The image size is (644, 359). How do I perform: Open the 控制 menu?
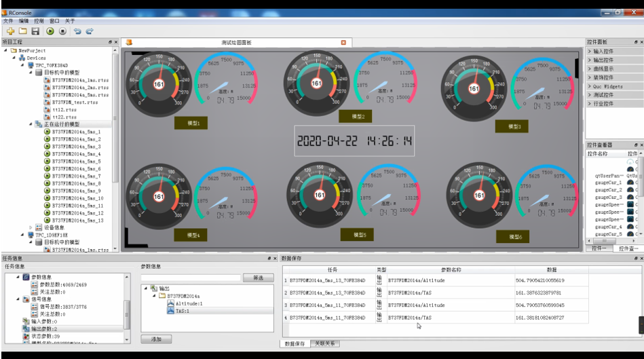click(39, 21)
